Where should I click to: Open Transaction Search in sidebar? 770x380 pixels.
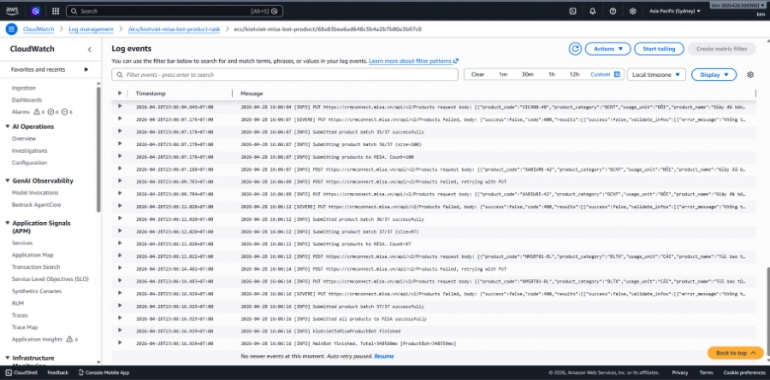click(x=36, y=267)
